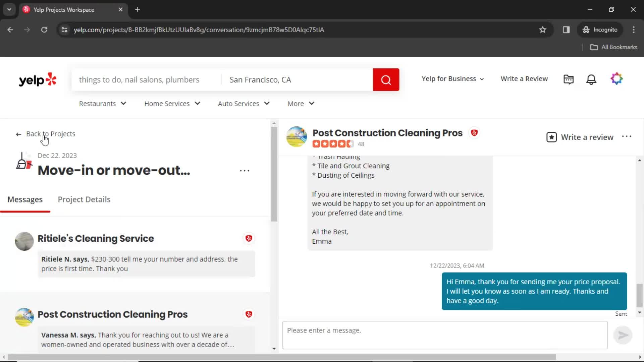Click the Incognito indicator
Image resolution: width=644 pixels, height=362 pixels.
[600, 29]
